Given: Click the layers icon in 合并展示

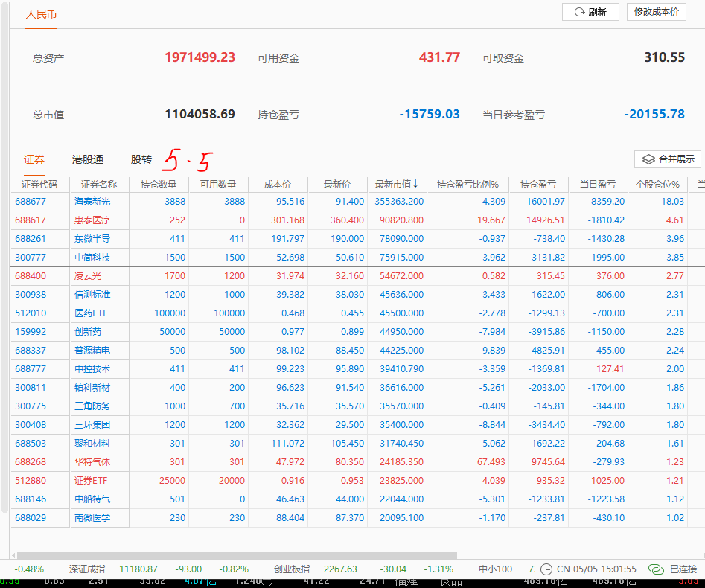Looking at the screenshot, I should [648, 159].
